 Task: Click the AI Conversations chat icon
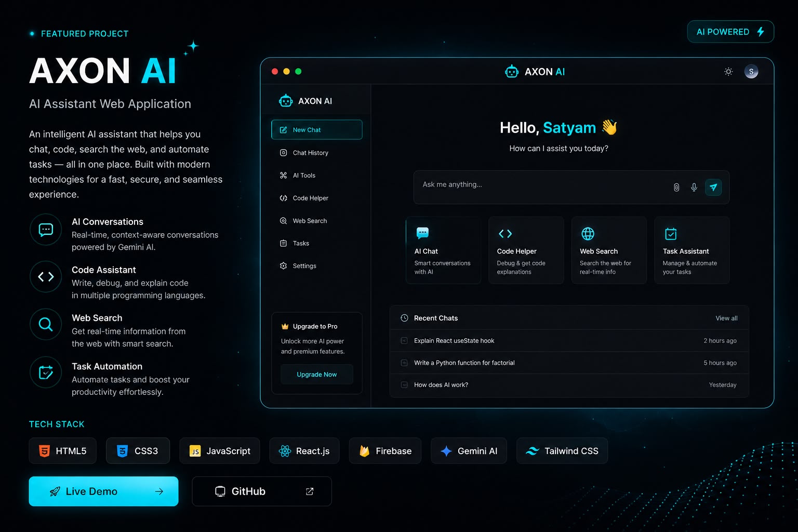(x=46, y=230)
